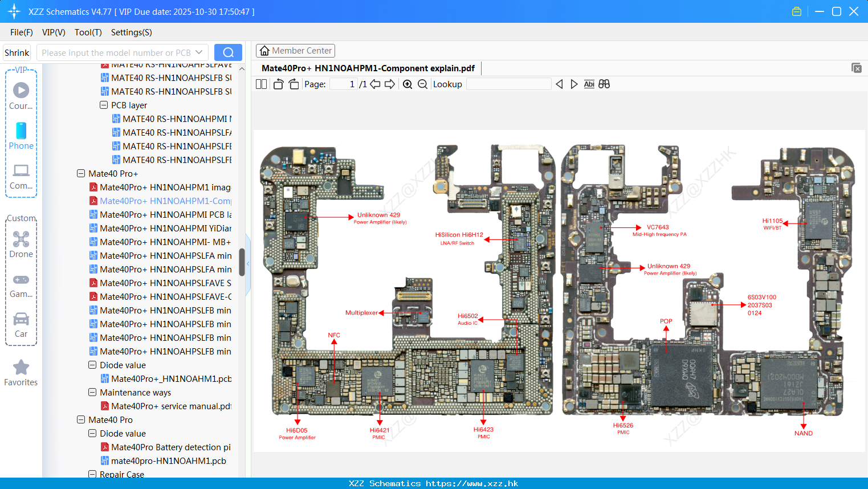
Task: Select the highlighted Mate40Pro+ HN1NOAHPM1-Comp file
Action: pos(160,201)
